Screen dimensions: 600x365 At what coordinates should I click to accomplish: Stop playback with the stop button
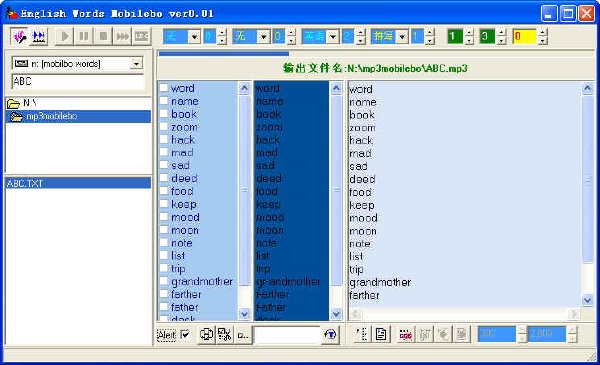coord(103,37)
